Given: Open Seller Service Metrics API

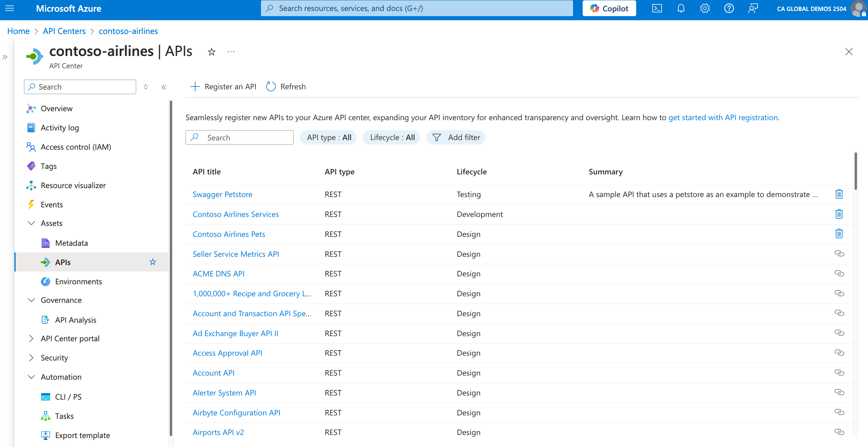Looking at the screenshot, I should point(236,254).
